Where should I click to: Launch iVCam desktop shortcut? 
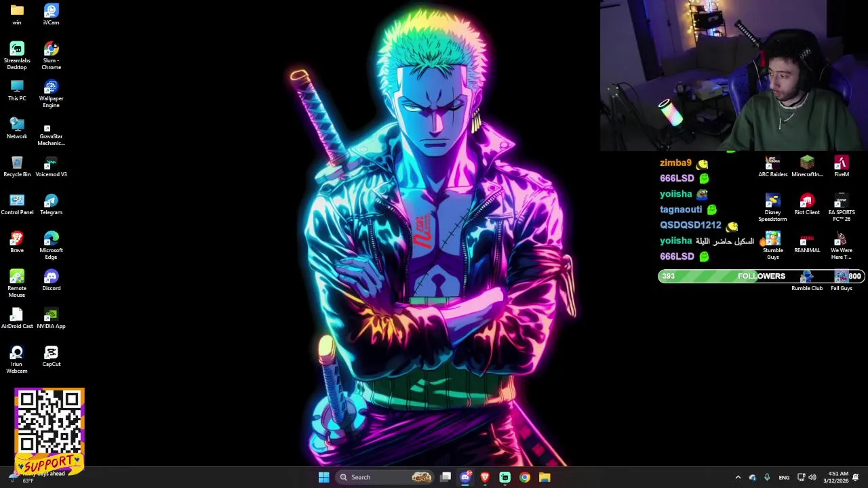click(x=51, y=14)
